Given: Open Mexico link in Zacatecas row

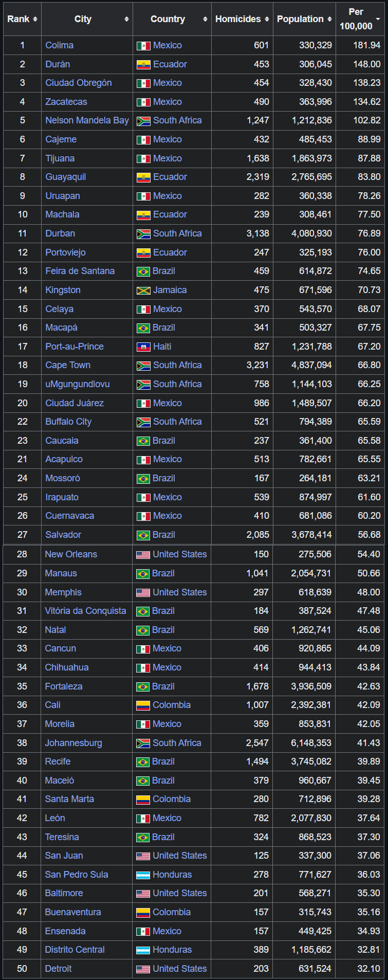Looking at the screenshot, I should click(168, 102).
